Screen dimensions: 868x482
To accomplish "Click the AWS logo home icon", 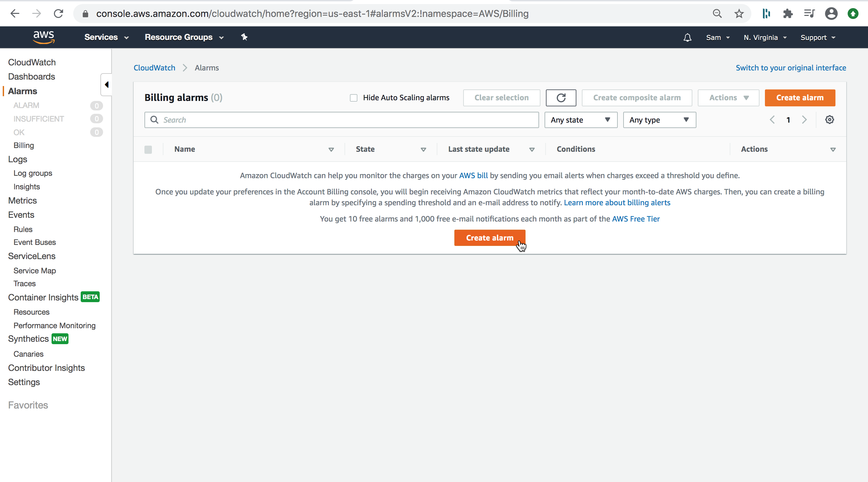I will tap(44, 37).
